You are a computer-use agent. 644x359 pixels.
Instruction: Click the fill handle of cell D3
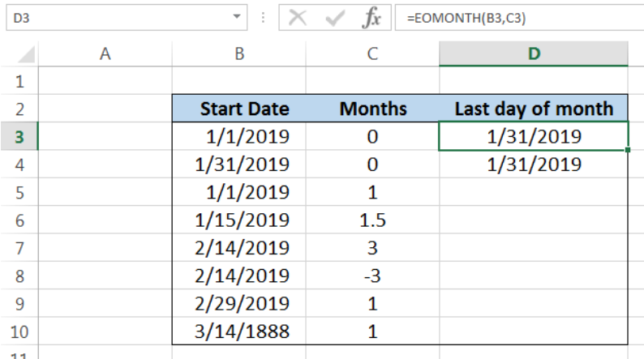pos(628,150)
